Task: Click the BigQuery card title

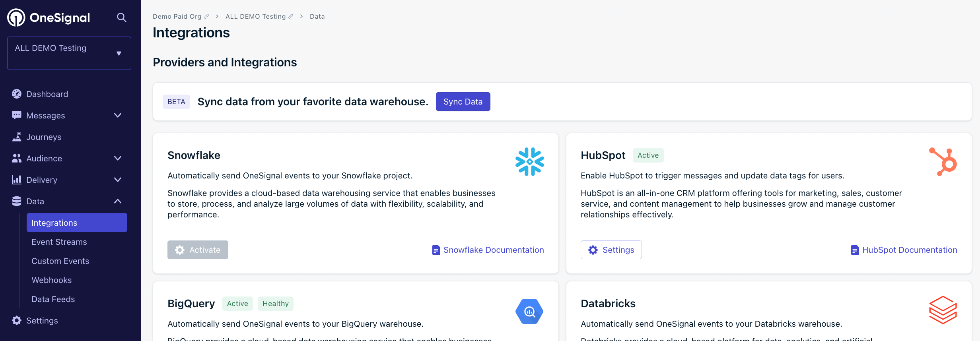Action: pos(191,304)
